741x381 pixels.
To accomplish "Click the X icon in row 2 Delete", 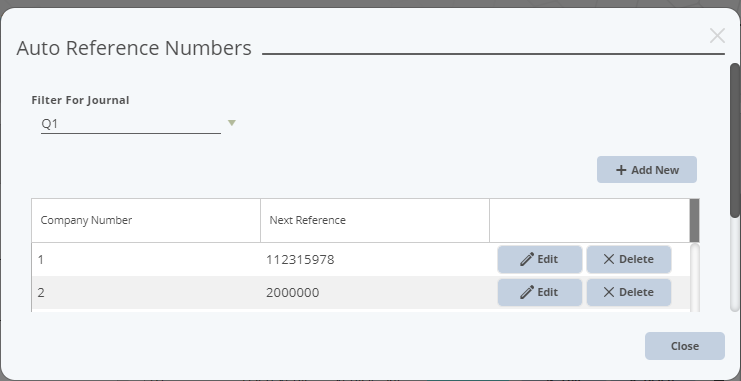I will click(609, 292).
